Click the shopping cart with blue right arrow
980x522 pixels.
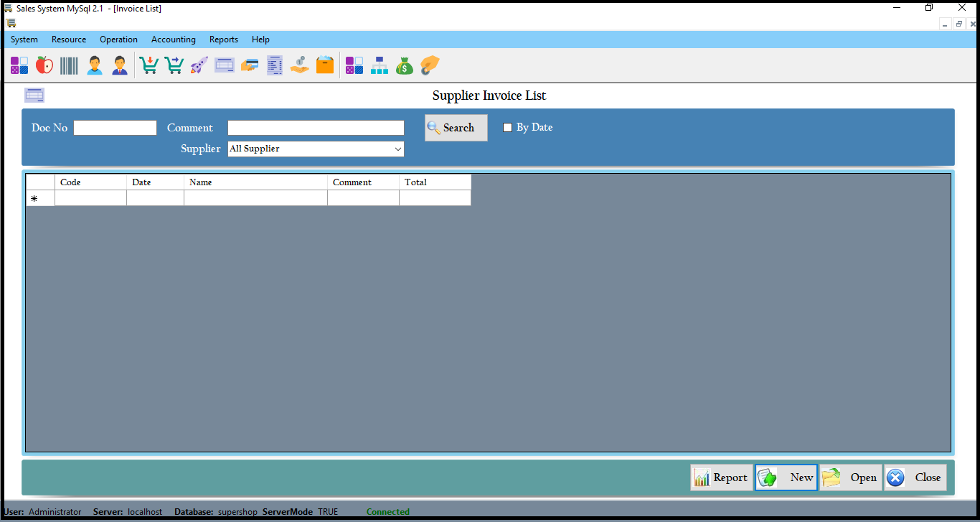click(174, 65)
